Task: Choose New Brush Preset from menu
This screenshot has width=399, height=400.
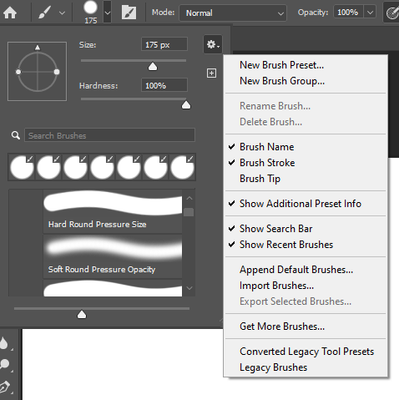Action: 281,65
